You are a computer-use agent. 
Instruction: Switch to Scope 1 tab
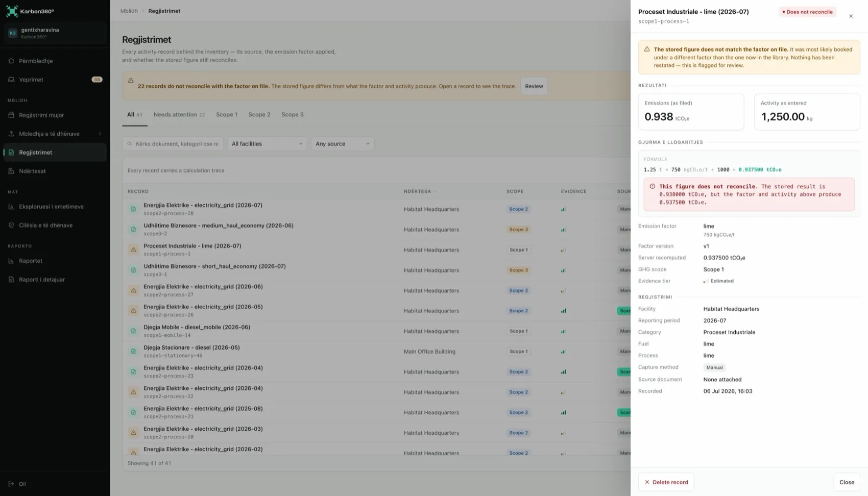pyautogui.click(x=227, y=115)
